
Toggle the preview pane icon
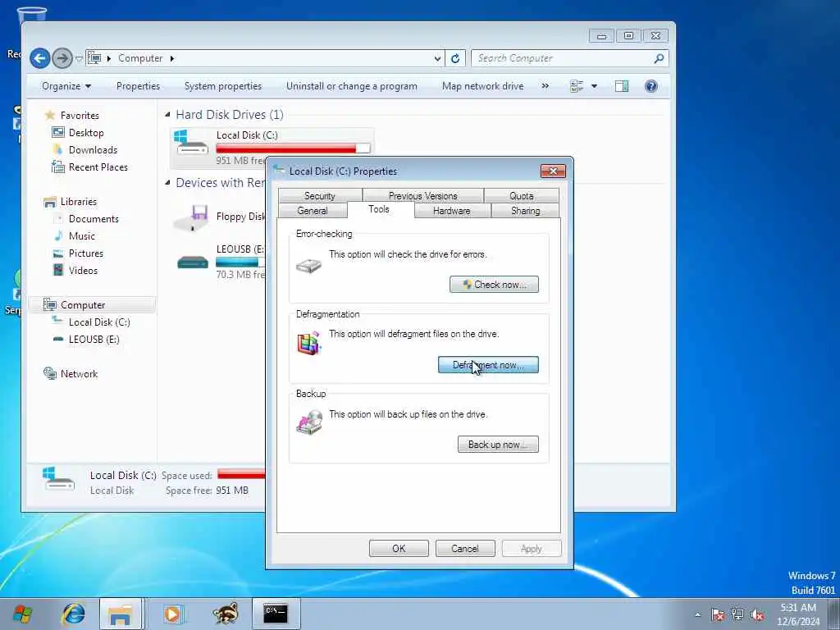pyautogui.click(x=622, y=86)
